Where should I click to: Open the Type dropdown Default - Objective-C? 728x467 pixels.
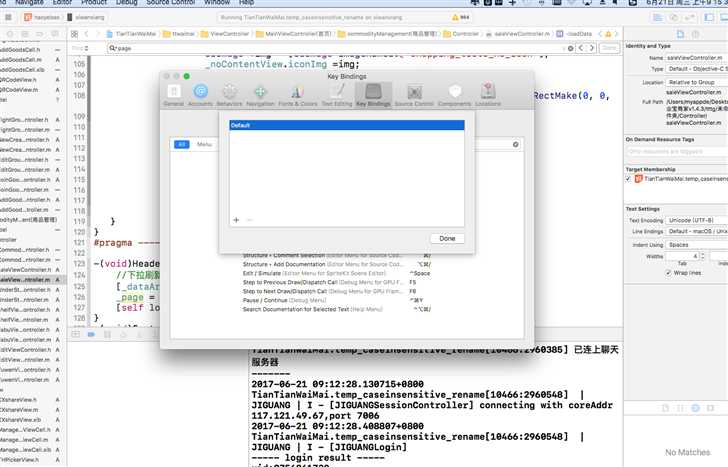coord(696,69)
